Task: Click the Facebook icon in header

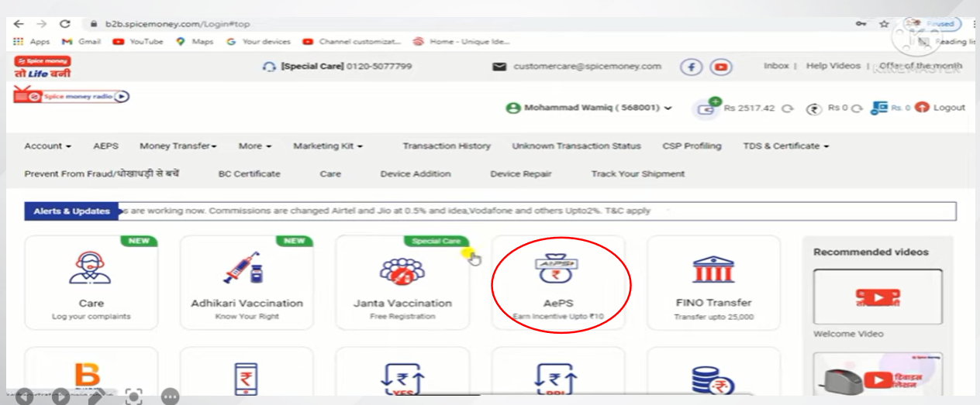Action: 691,67
